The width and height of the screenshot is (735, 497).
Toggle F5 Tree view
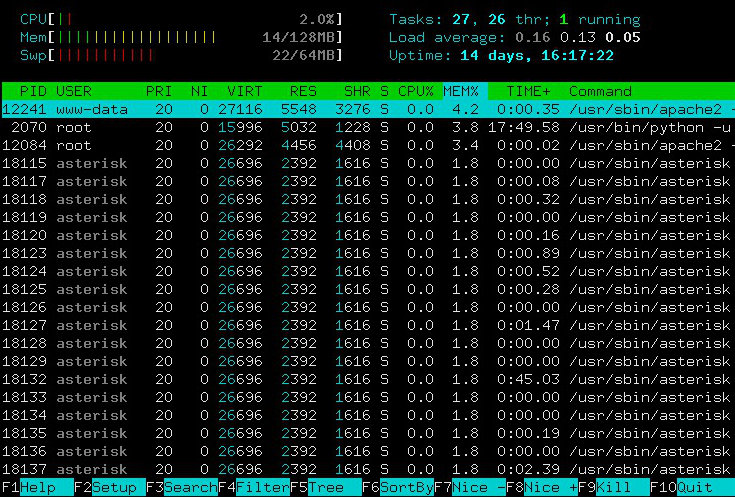[x=326, y=488]
